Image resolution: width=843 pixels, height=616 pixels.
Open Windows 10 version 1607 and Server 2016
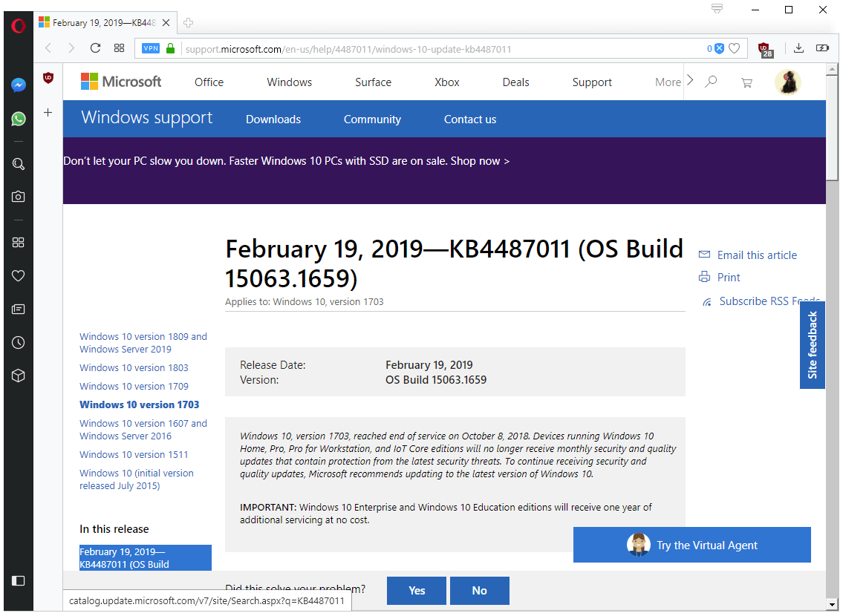tap(143, 430)
